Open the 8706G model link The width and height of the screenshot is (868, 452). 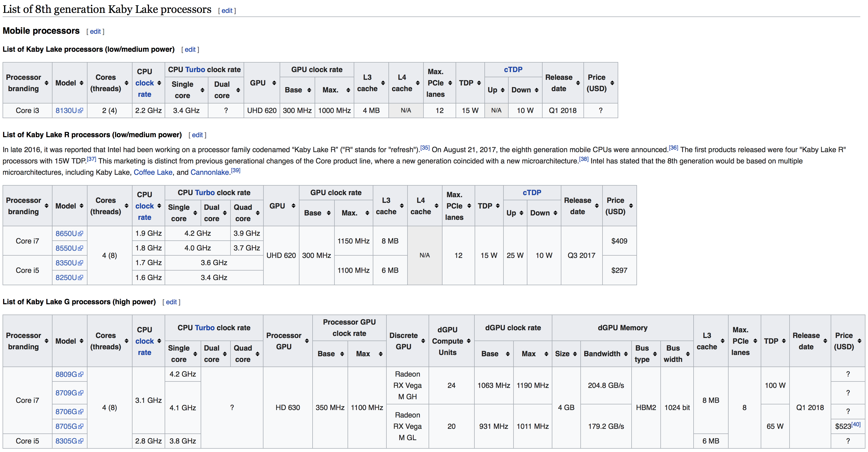click(66, 412)
